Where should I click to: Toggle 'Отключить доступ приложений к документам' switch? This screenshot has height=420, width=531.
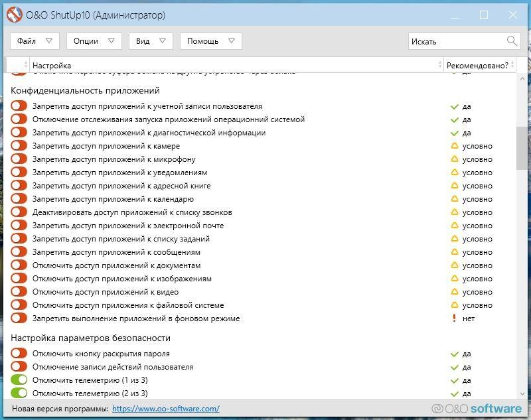tap(19, 265)
